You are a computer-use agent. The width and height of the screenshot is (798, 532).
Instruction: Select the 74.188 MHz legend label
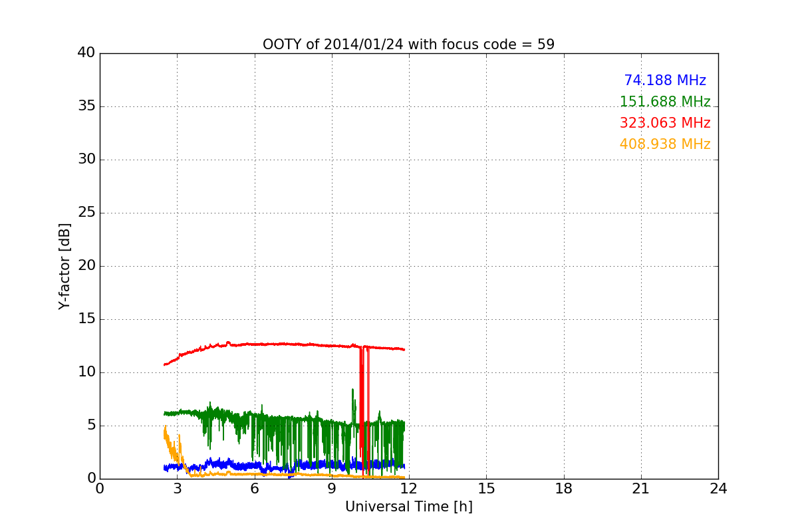pyautogui.click(x=665, y=80)
